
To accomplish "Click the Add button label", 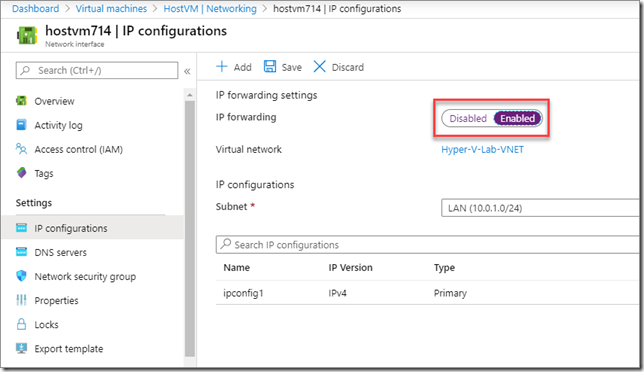I will click(x=242, y=67).
